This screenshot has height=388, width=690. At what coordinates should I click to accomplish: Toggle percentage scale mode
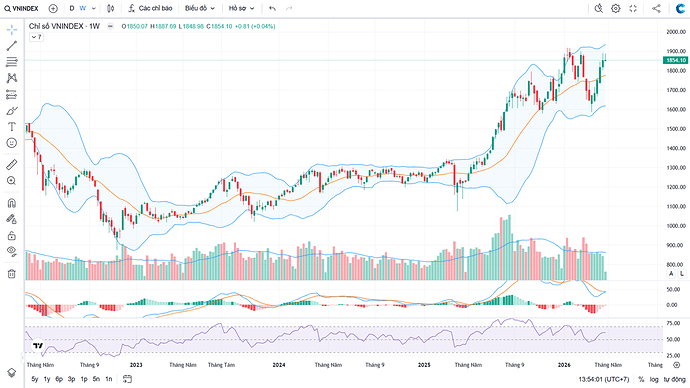click(x=641, y=379)
